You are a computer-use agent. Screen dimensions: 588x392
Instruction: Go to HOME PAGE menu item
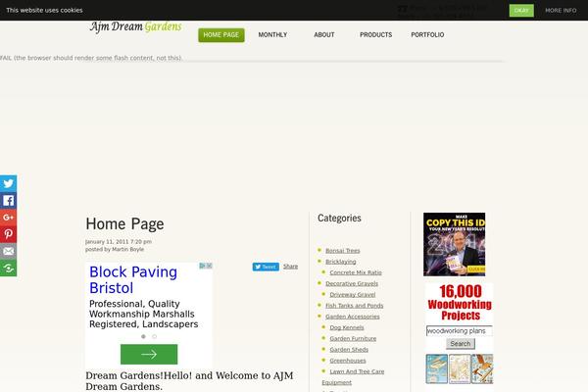pyautogui.click(x=221, y=35)
